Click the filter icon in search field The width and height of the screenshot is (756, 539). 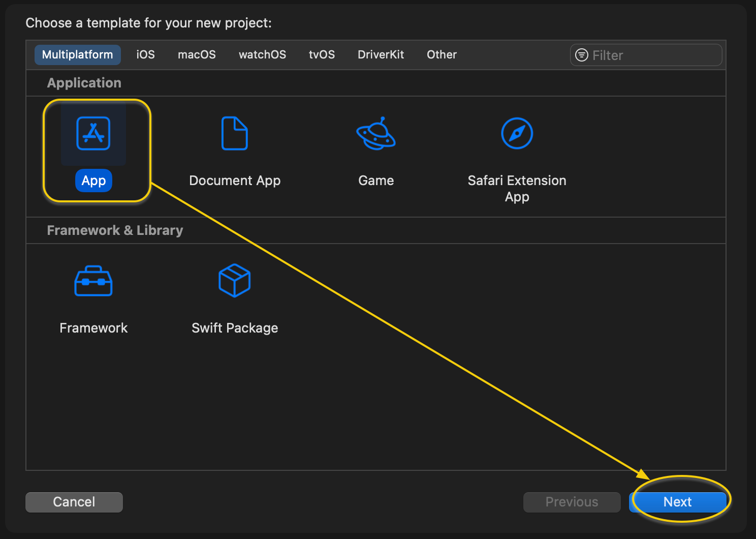[582, 55]
